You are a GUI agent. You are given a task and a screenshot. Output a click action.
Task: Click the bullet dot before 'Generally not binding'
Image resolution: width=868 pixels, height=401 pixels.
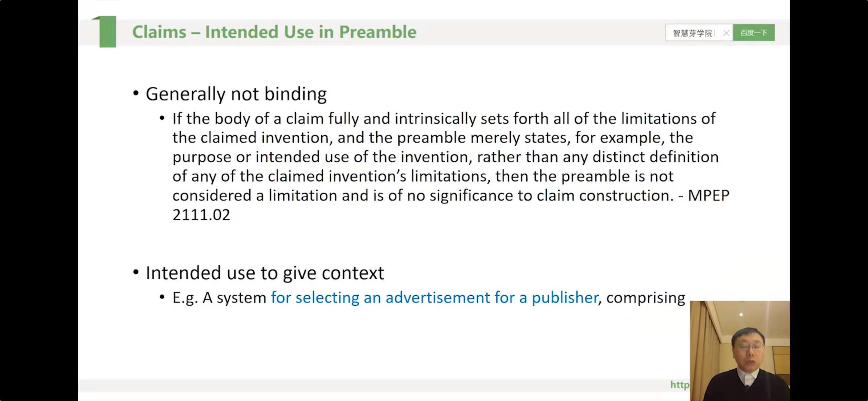[x=136, y=93]
